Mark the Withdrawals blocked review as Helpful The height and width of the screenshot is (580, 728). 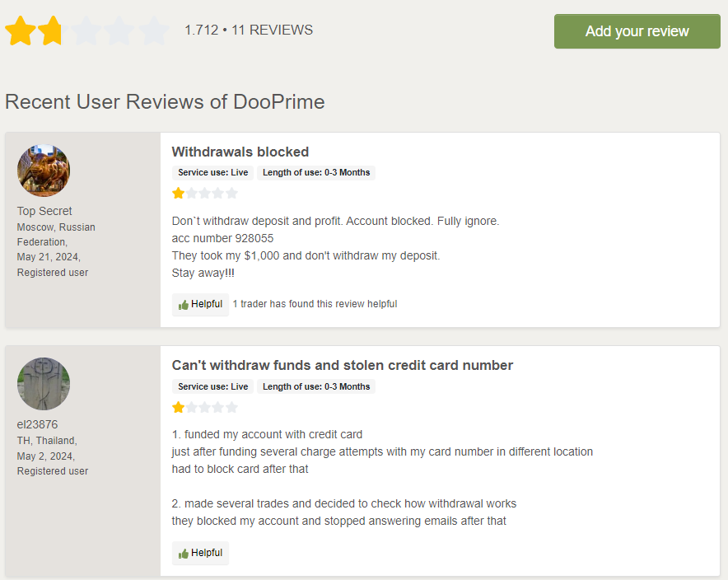pos(200,305)
